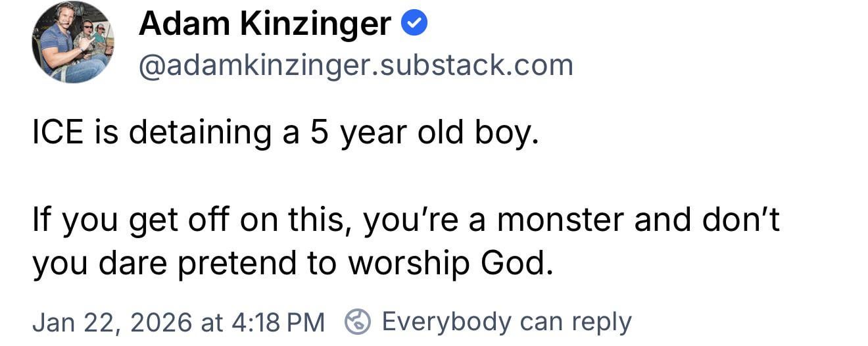Open the @adamkinzinger.substack.com handle
The image size is (868, 346).
(356, 65)
